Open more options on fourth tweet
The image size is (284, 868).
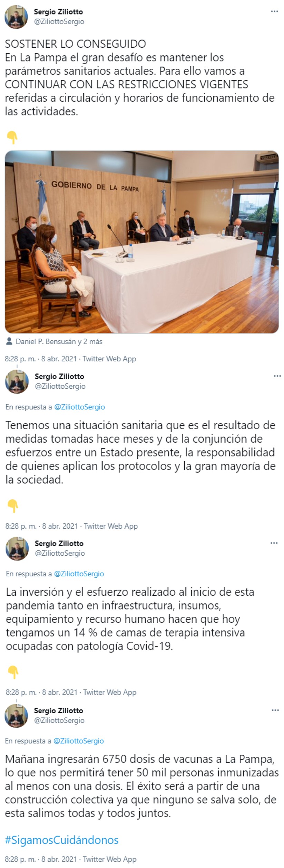(275, 710)
